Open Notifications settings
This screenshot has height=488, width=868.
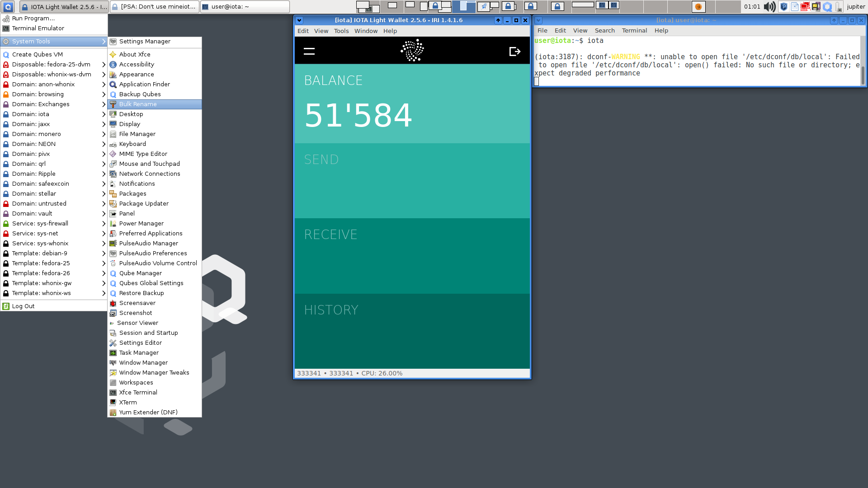[x=155, y=184]
